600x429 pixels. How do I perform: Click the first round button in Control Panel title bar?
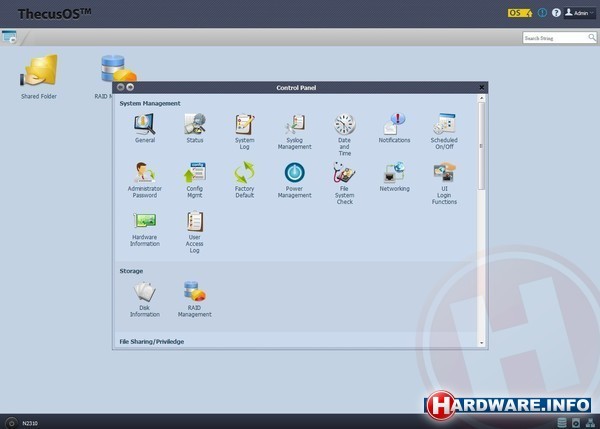point(121,87)
